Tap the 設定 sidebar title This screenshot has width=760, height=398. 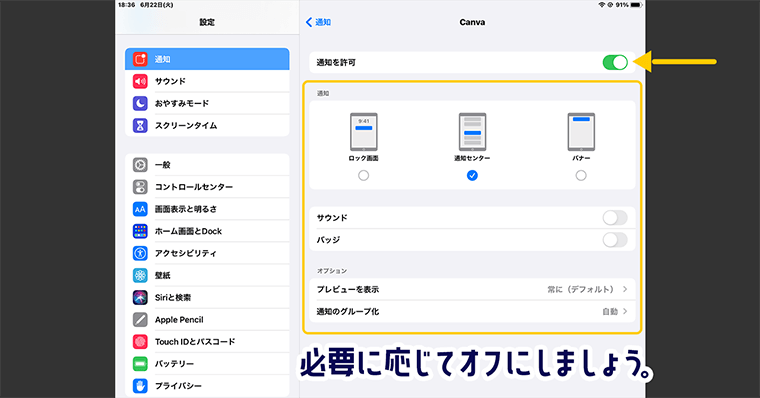point(207,22)
